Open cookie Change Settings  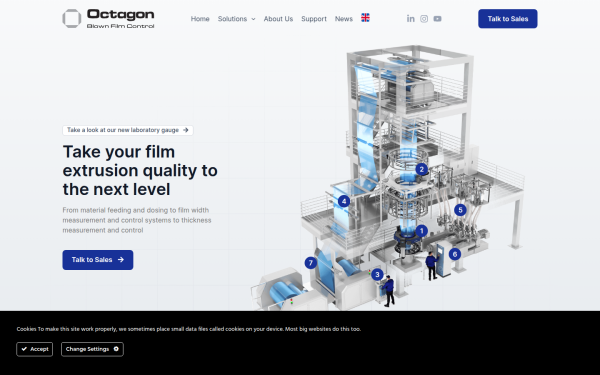coord(92,349)
